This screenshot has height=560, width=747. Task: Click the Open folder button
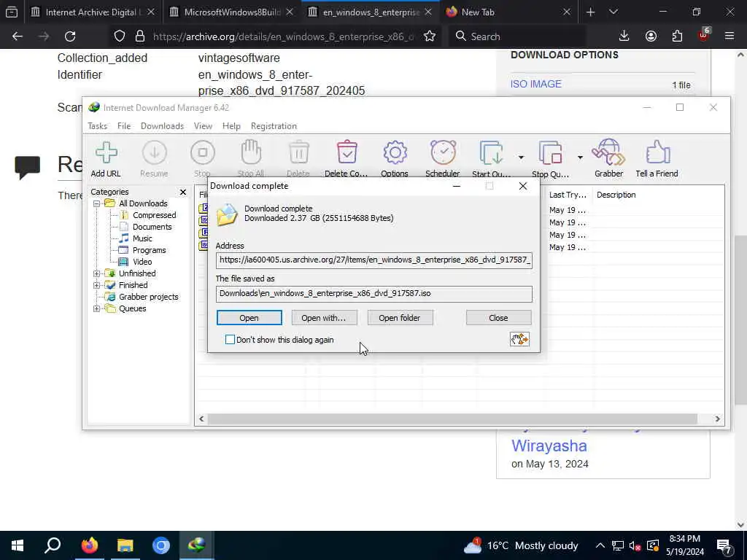tap(400, 318)
